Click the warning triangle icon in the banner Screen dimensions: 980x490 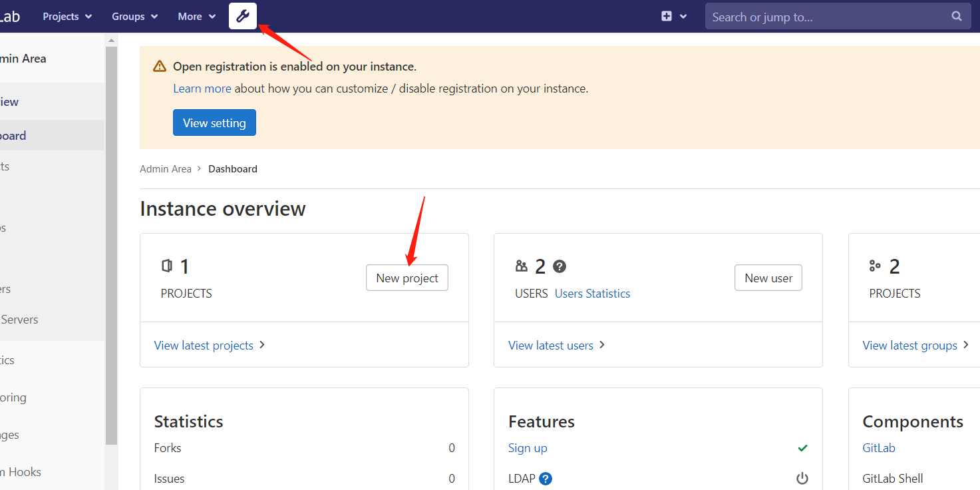coord(160,67)
